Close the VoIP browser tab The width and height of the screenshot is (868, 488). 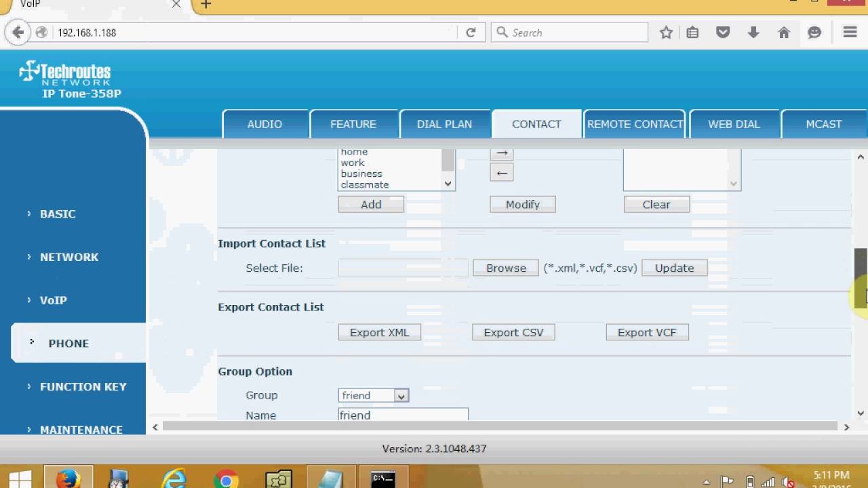(176, 4)
